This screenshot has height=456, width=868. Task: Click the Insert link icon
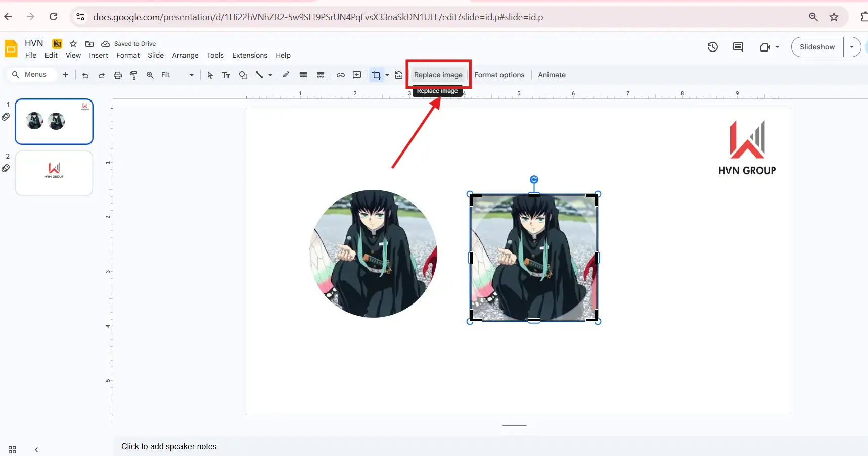click(x=341, y=75)
